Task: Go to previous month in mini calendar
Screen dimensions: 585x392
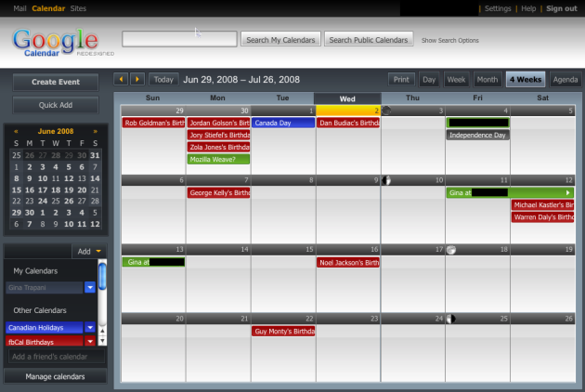Action: tap(16, 131)
